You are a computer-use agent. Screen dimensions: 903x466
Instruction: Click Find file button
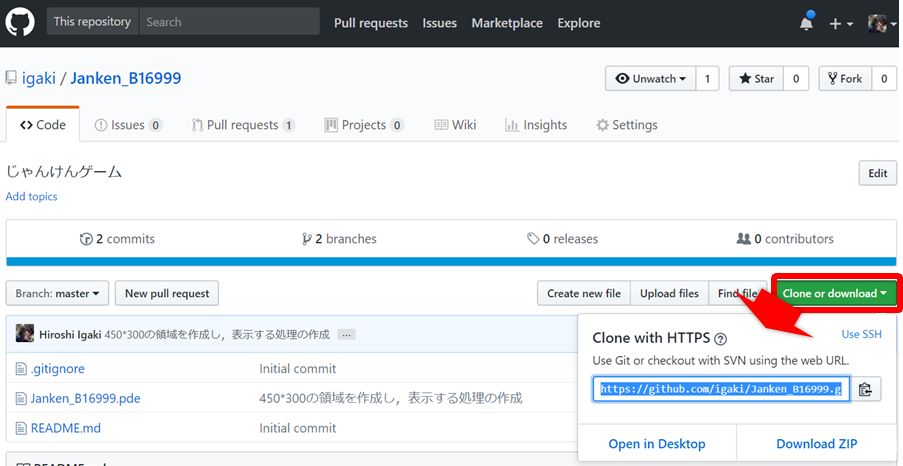(x=738, y=293)
